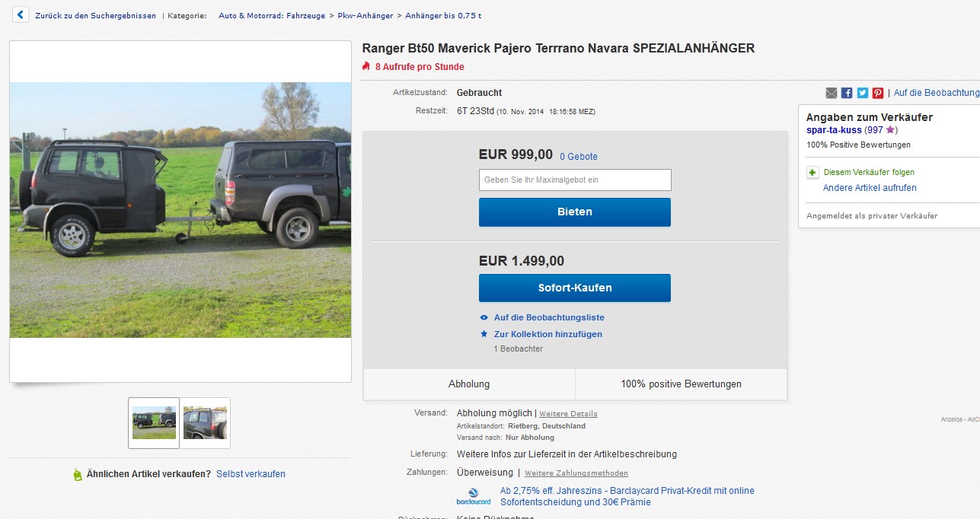Select the first trailer thumbnail
980x519 pixels.
pyautogui.click(x=154, y=422)
